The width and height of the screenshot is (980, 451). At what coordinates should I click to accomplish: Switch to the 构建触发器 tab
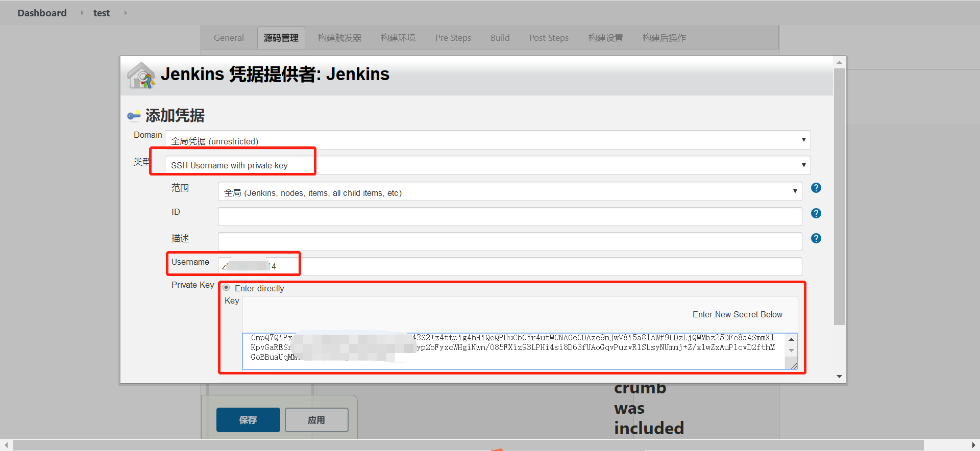point(339,38)
